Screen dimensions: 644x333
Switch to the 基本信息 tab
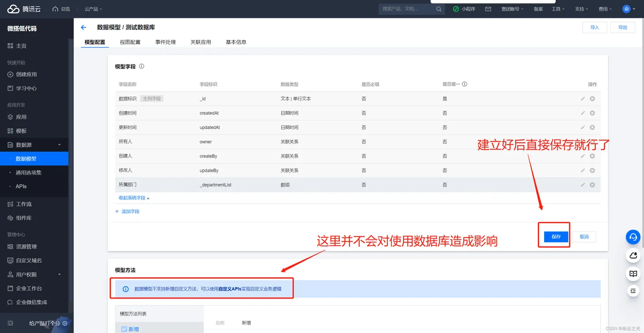coord(236,42)
